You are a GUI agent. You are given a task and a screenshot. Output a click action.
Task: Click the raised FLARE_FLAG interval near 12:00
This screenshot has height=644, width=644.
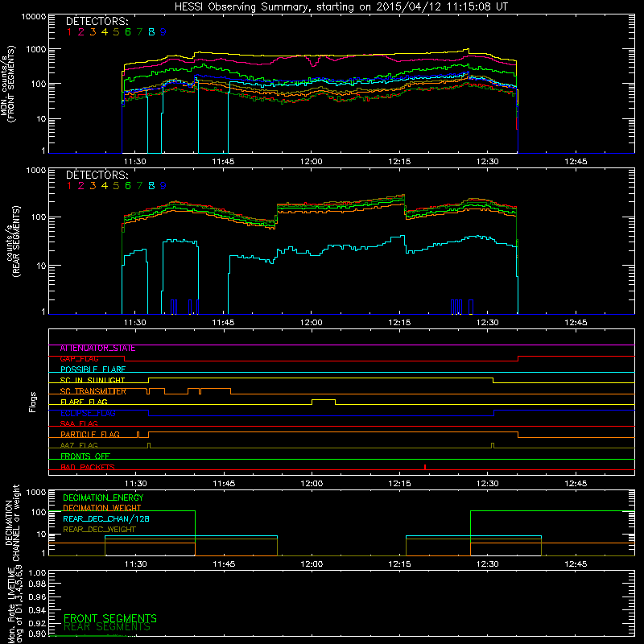coord(324,400)
